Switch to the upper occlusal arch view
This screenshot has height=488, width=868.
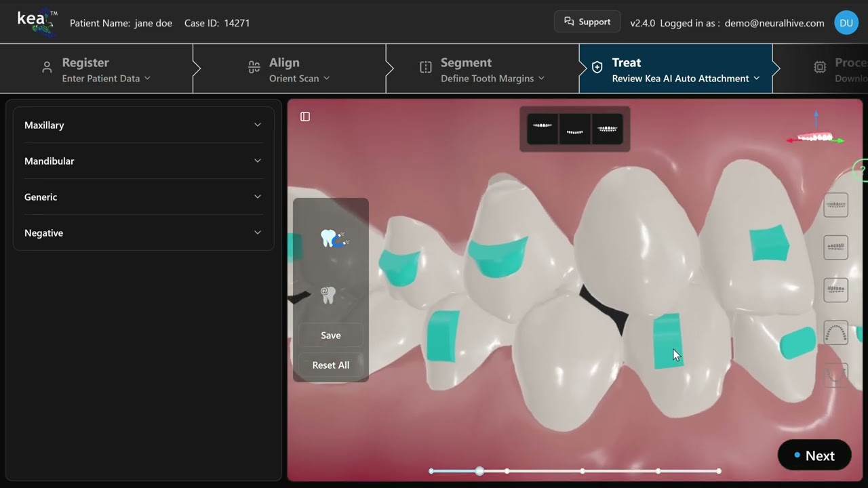(835, 333)
